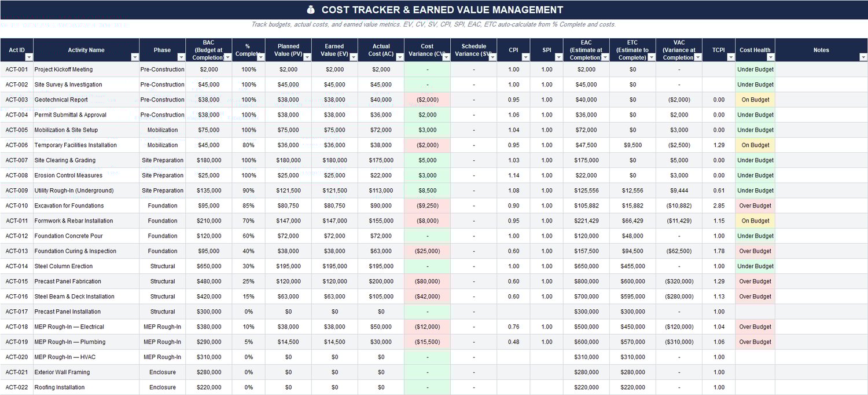The image size is (868, 395).
Task: Select cell ACT-001
Action: pos(17,70)
